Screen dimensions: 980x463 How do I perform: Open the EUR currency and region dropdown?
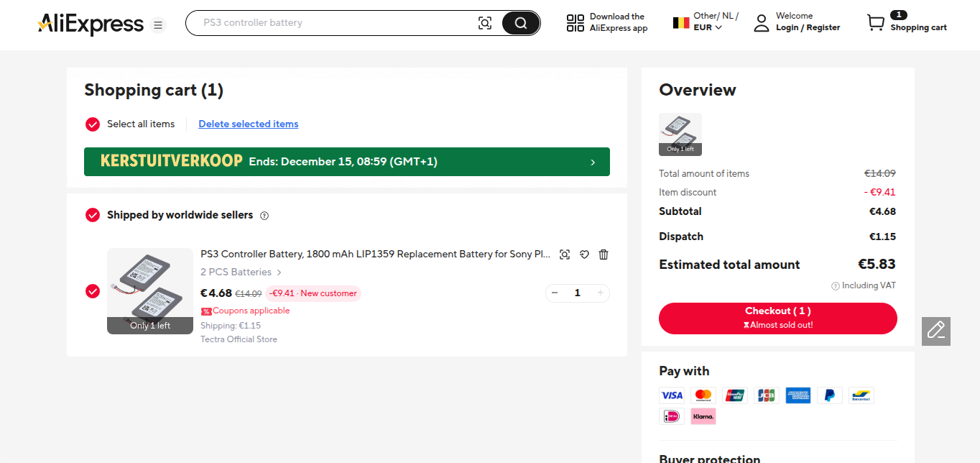point(707,27)
